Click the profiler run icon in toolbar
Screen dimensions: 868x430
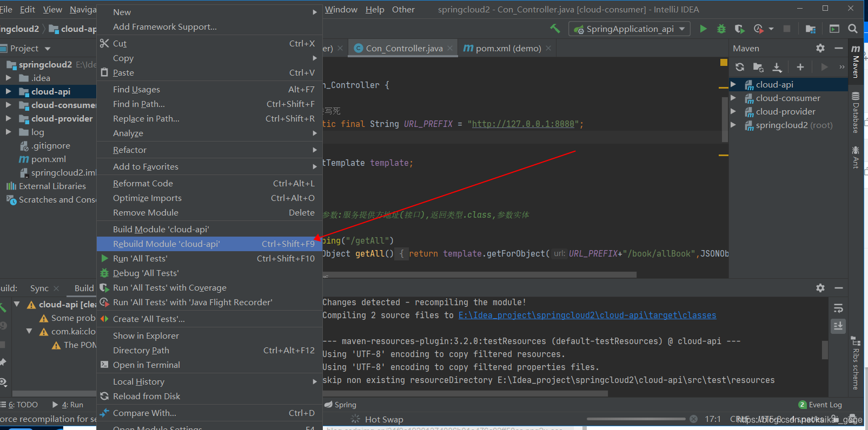759,29
